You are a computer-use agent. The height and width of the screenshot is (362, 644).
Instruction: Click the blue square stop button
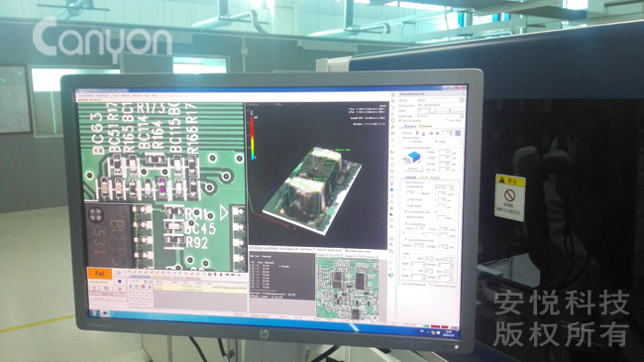pyautogui.click(x=120, y=282)
